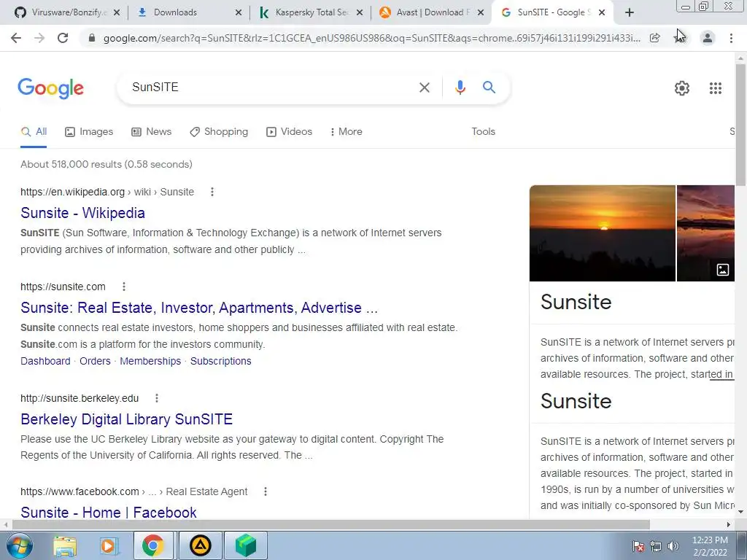This screenshot has height=560, width=747.
Task: Open the Avast taskbar application
Action: click(200, 545)
